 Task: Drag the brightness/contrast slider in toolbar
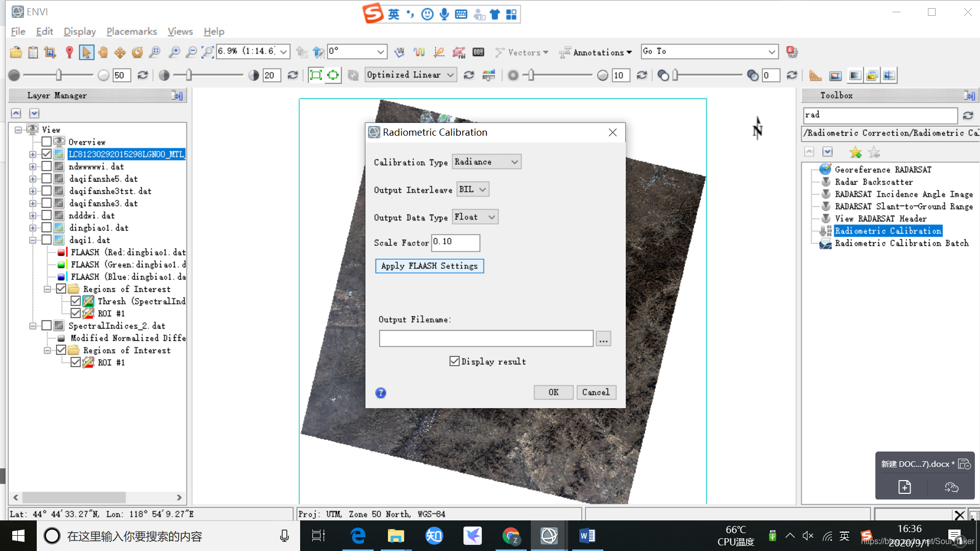[60, 74]
